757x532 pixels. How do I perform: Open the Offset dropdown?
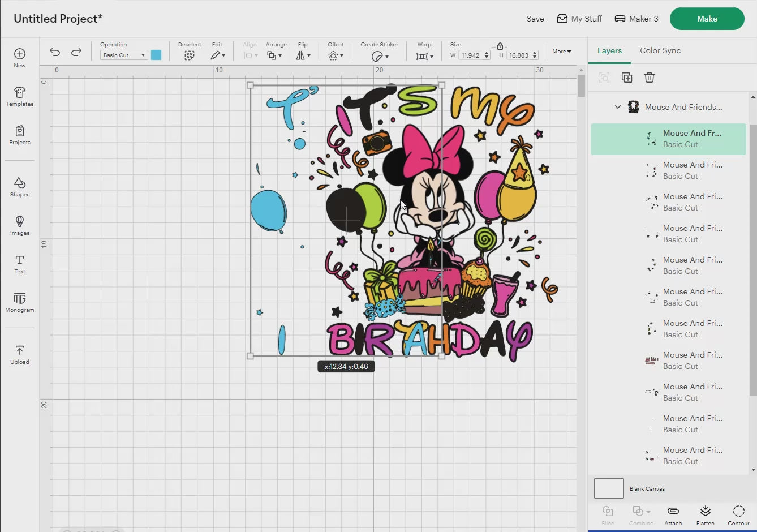[x=336, y=55]
